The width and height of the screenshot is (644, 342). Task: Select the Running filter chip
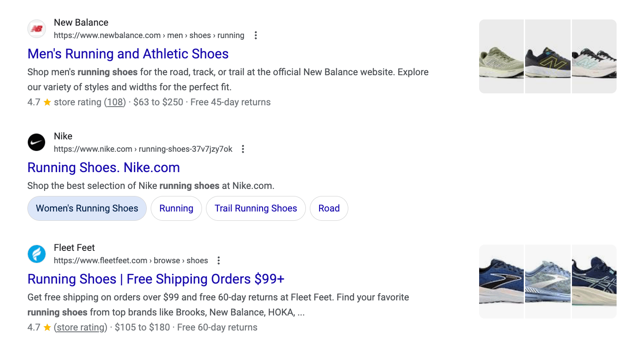point(176,208)
